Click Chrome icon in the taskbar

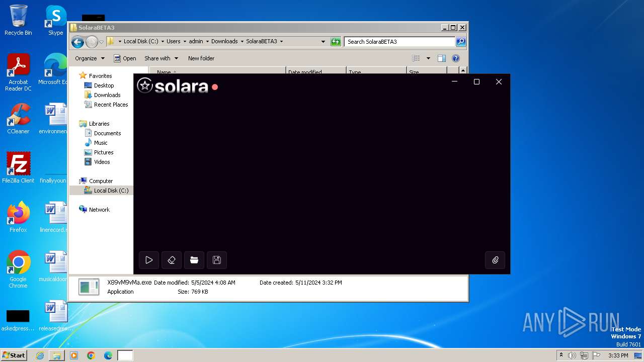(x=91, y=355)
